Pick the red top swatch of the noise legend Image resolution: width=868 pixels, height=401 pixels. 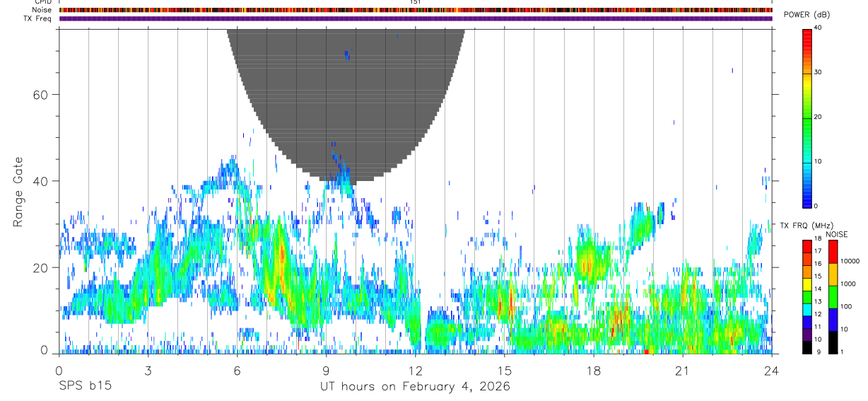coord(833,252)
